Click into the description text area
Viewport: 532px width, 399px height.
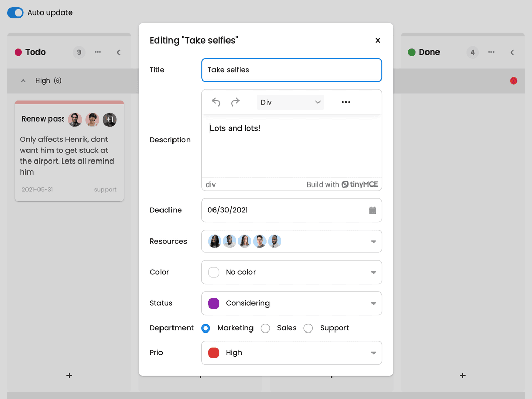pyautogui.click(x=291, y=146)
